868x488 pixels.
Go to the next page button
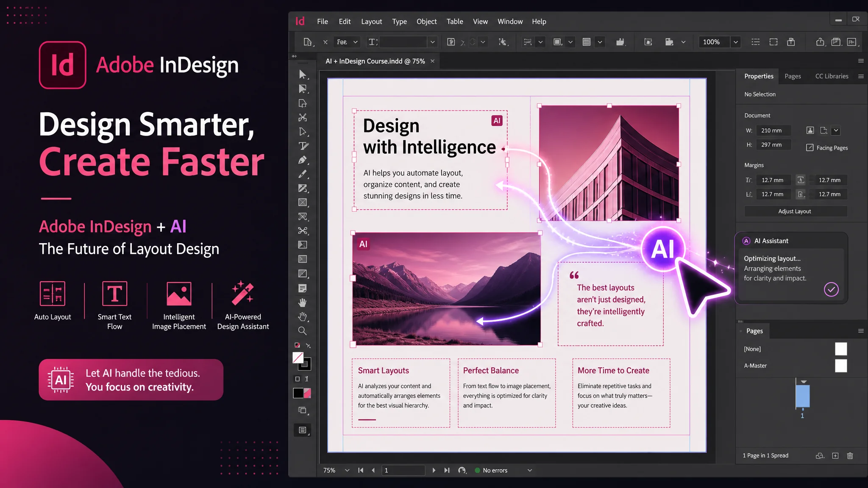tap(434, 470)
